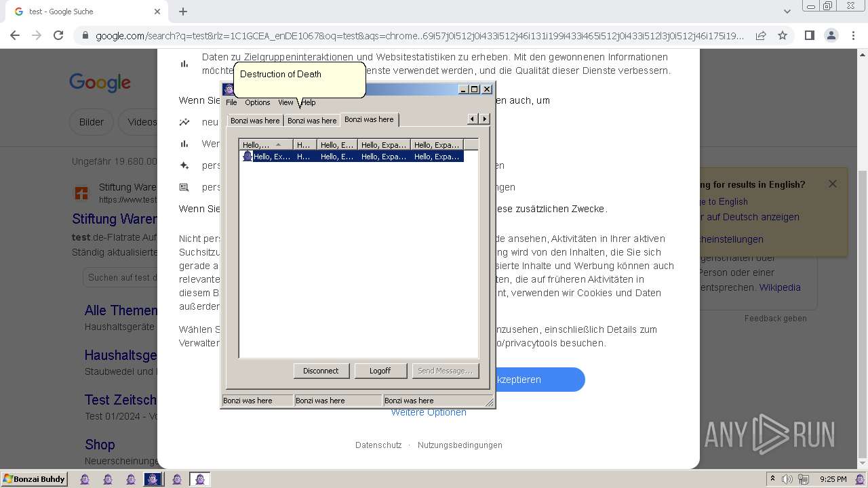Click the Bonzi taskbar icon beside Start button

[x=85, y=479]
